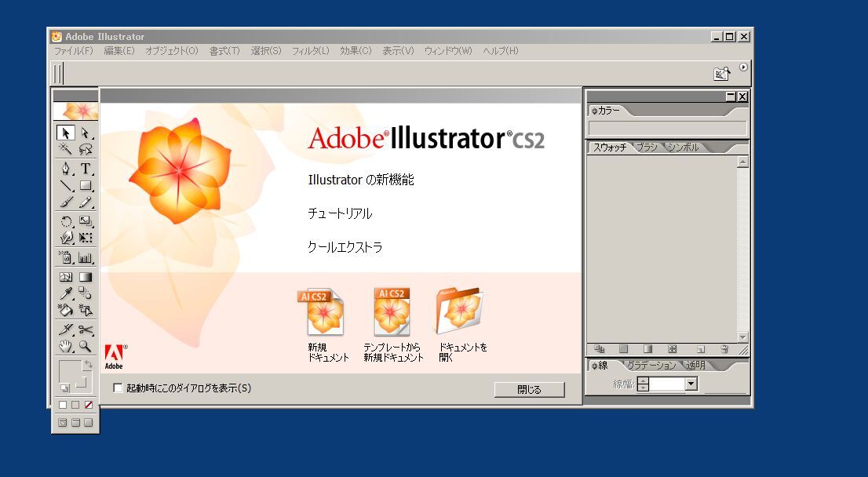This screenshot has width=868, height=477.
Task: Select the Zoom (magnifier) tool
Action: [x=86, y=347]
